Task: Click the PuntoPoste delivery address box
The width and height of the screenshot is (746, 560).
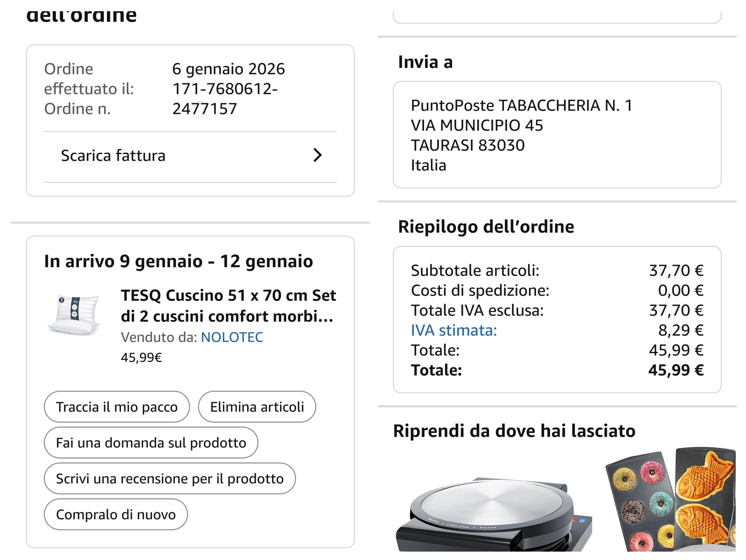Action: pos(557,135)
